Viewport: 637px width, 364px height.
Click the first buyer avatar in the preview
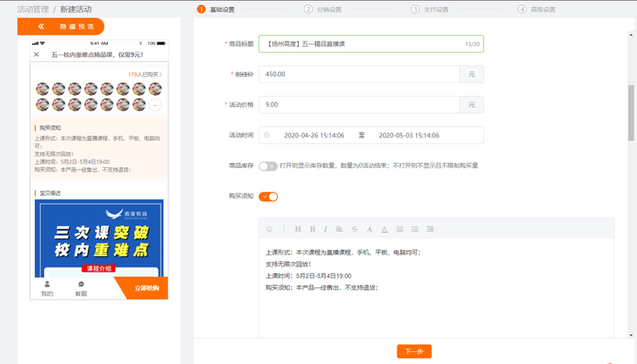42,89
